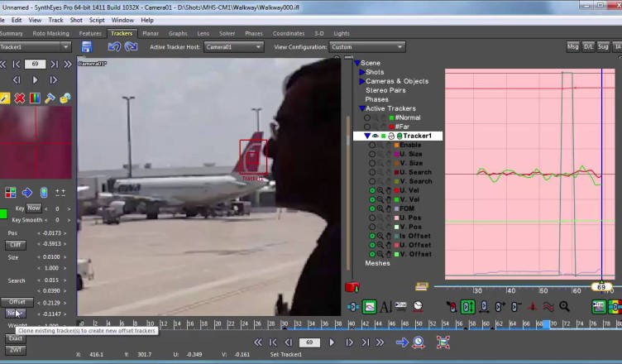Click the Exact button

(x=16, y=338)
